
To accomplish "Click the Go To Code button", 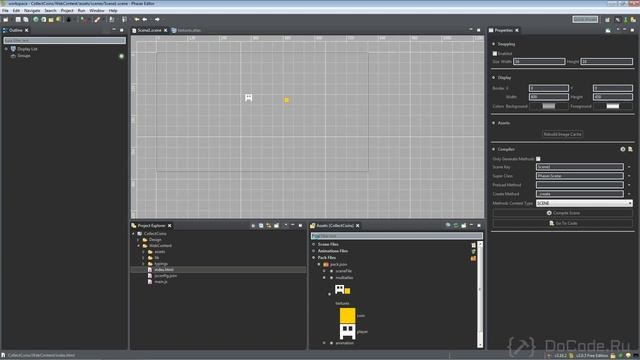I will coord(563,223).
